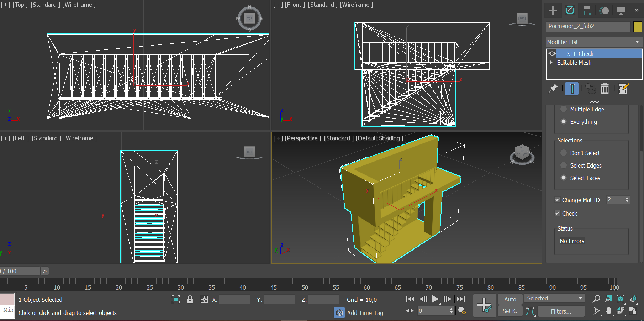Open Perspective viewport [Standard] menu

[x=339, y=138]
